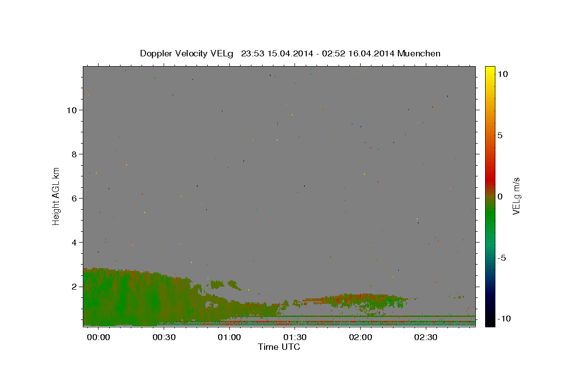
Task: Click the 01:00 time tick label
Action: click(229, 337)
